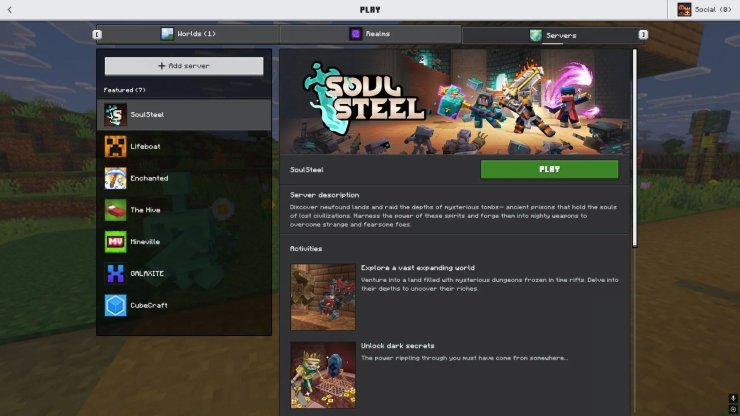Click the server details scrollbar
Viewport: 740px width, 416px height.
point(635,148)
